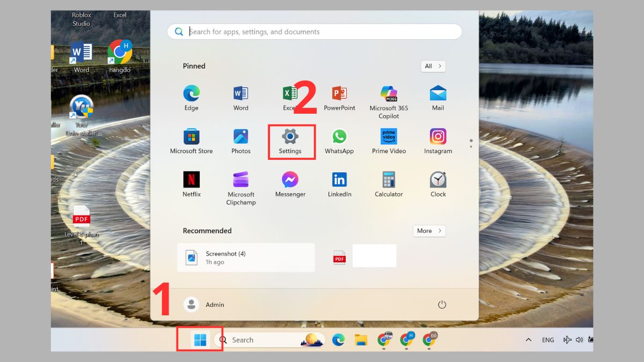
Task: Launch Word from the Start menu pinned list
Action: tap(241, 98)
